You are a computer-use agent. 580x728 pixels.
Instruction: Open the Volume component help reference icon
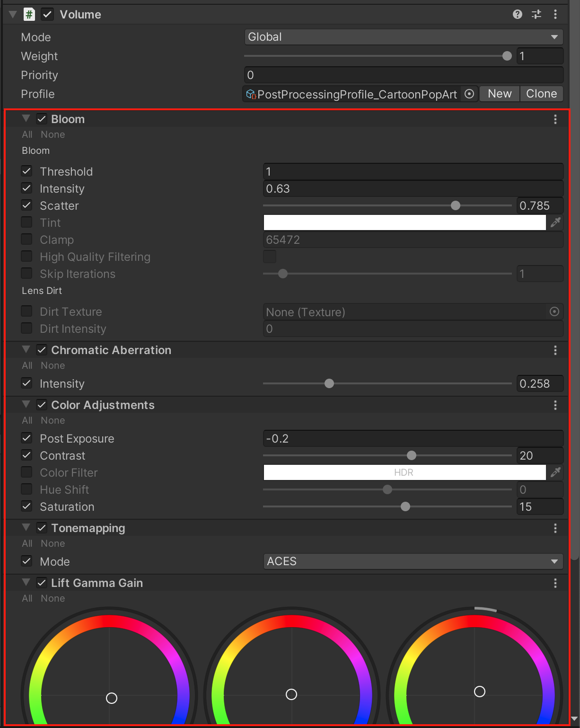[517, 14]
